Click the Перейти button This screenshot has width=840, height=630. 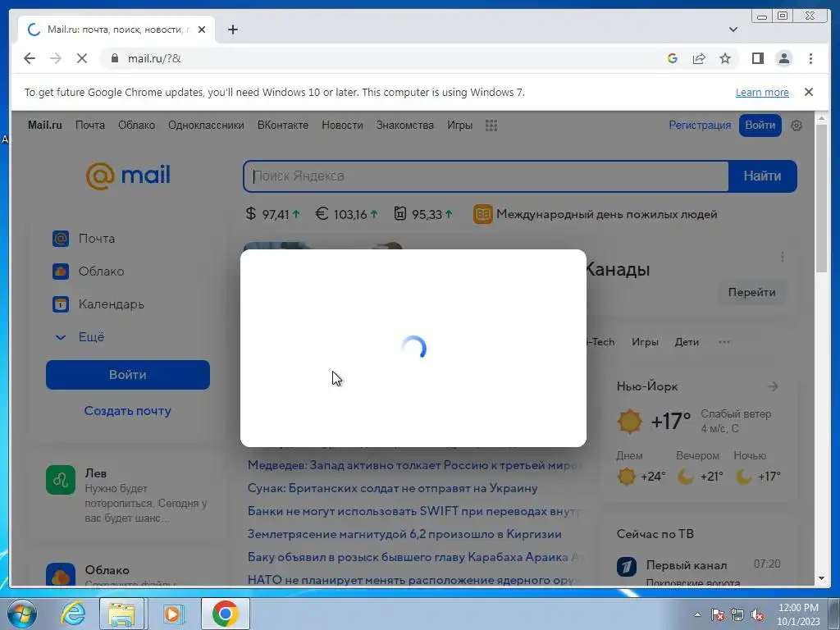(x=751, y=293)
